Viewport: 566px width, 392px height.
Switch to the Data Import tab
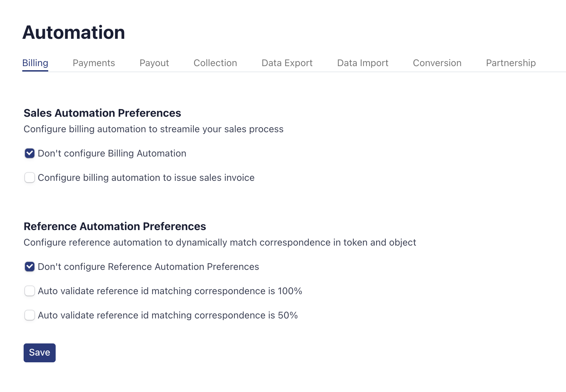coord(363,63)
